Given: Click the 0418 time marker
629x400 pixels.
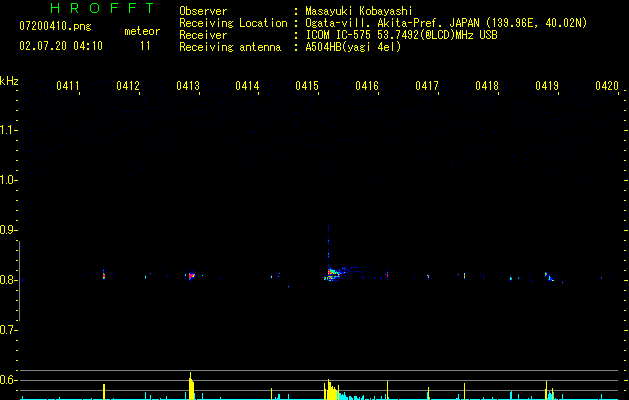Looking at the screenshot, I should pos(487,86).
